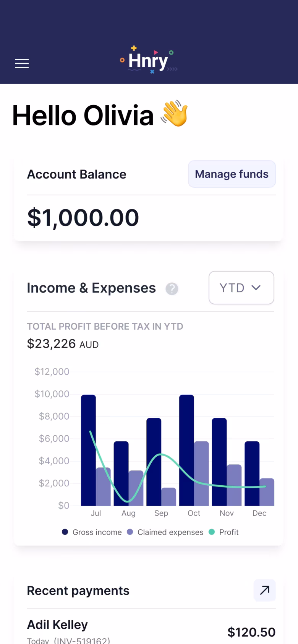The image size is (298, 644).
Task: Toggle Claimed expenses legend dot
Action: pos(130,532)
